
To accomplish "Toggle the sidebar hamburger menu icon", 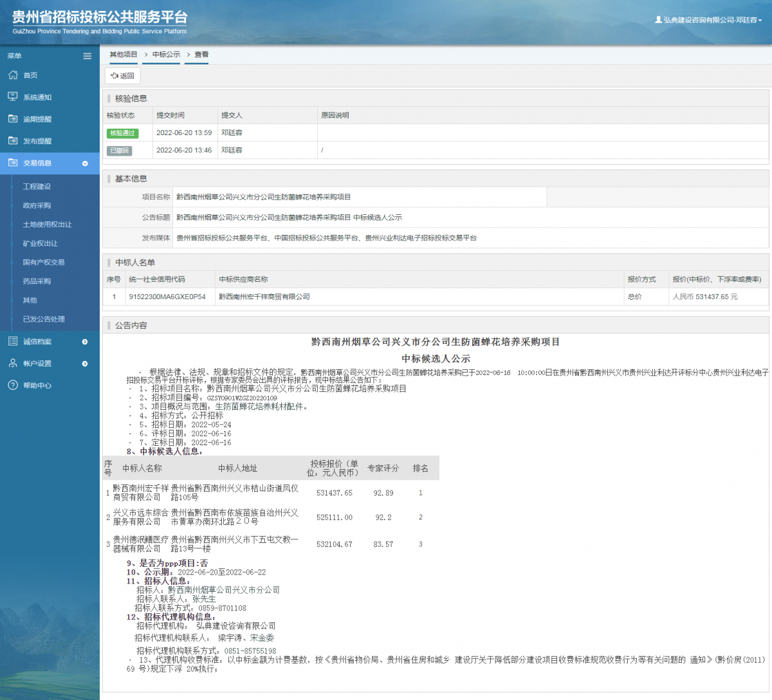I will (87, 56).
